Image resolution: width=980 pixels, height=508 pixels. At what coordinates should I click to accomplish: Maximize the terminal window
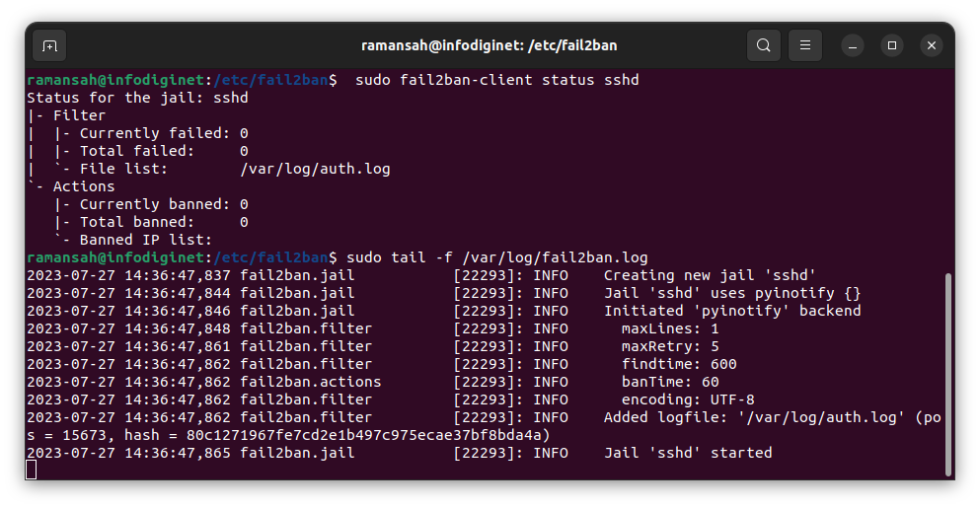[x=892, y=45]
